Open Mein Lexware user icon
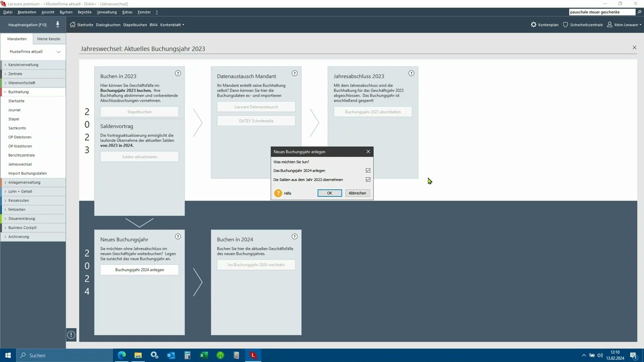Screen dimensions: 644x362 [610, 25]
